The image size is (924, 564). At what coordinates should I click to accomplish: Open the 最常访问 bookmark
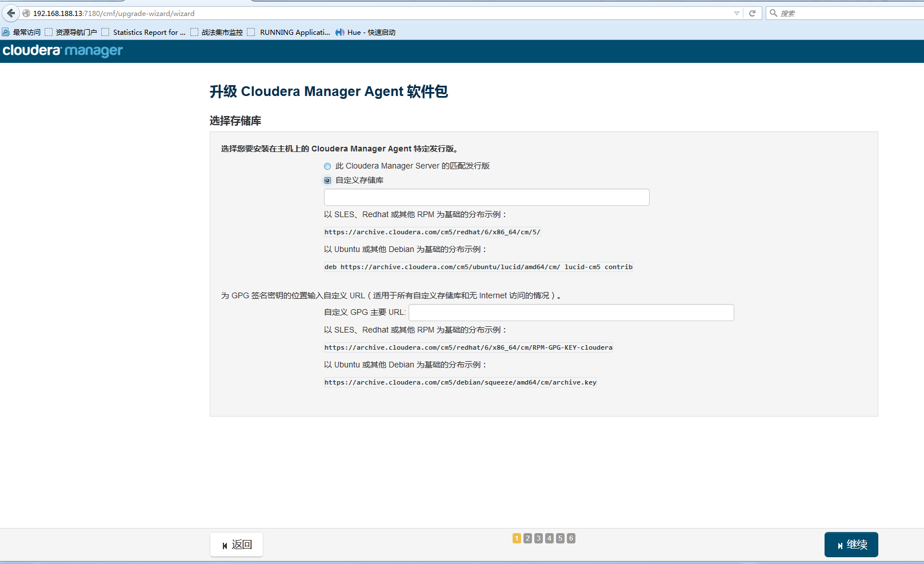22,33
